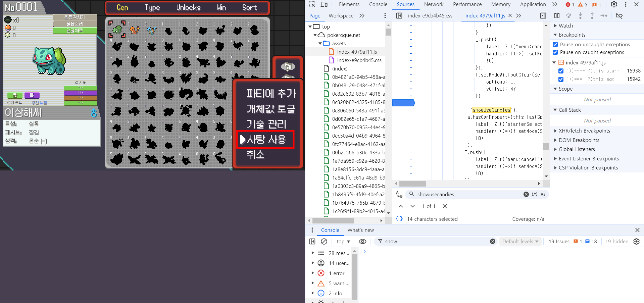Open the Performance tab
The image size is (644, 303).
467,4
